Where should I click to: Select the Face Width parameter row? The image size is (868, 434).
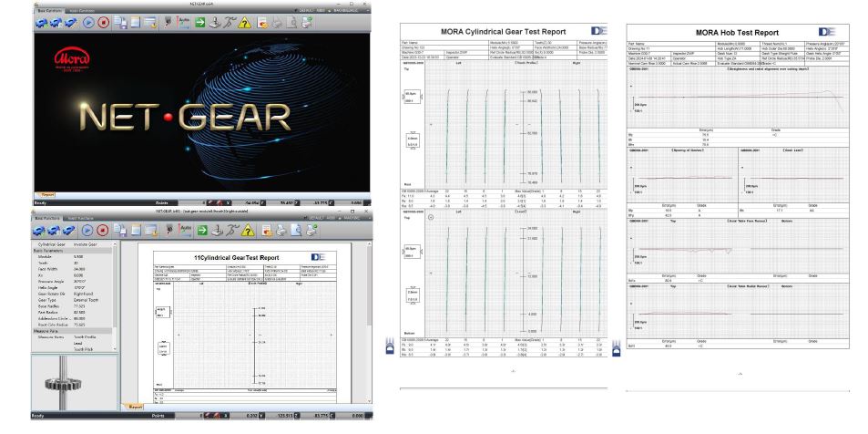[72, 269]
